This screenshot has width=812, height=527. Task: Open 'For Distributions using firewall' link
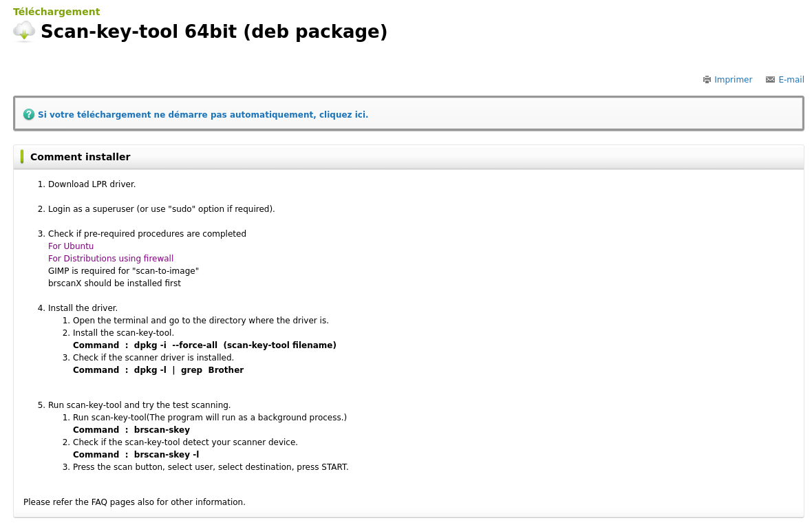pyautogui.click(x=111, y=259)
